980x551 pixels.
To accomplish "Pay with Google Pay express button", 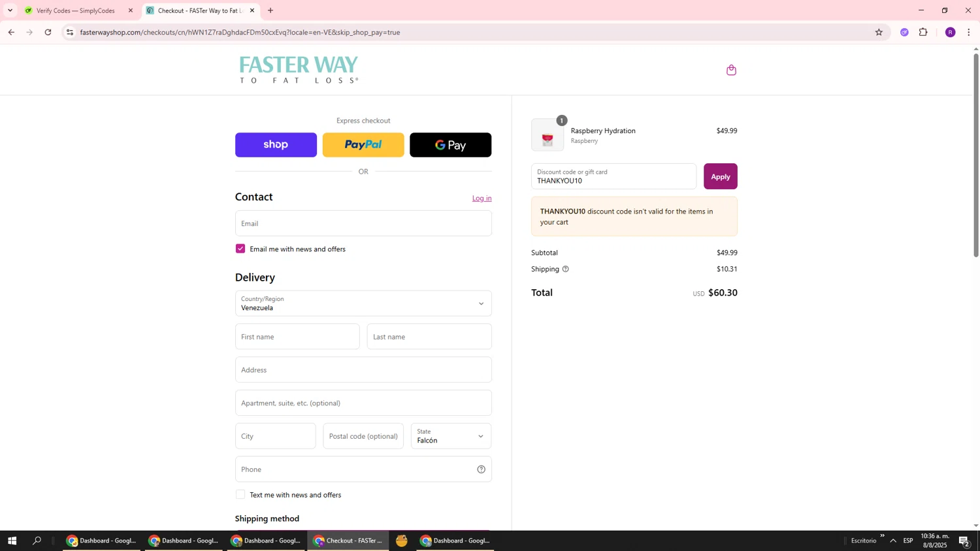I will pyautogui.click(x=451, y=145).
